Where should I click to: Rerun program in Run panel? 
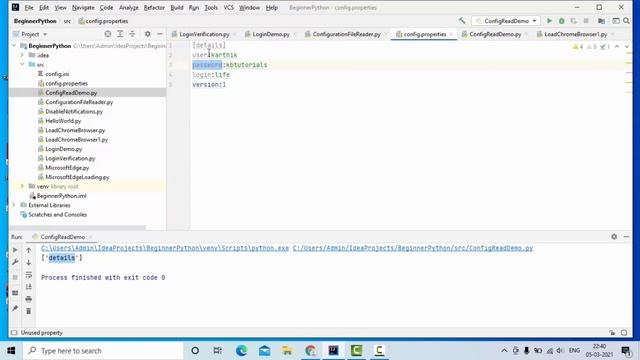(x=15, y=250)
